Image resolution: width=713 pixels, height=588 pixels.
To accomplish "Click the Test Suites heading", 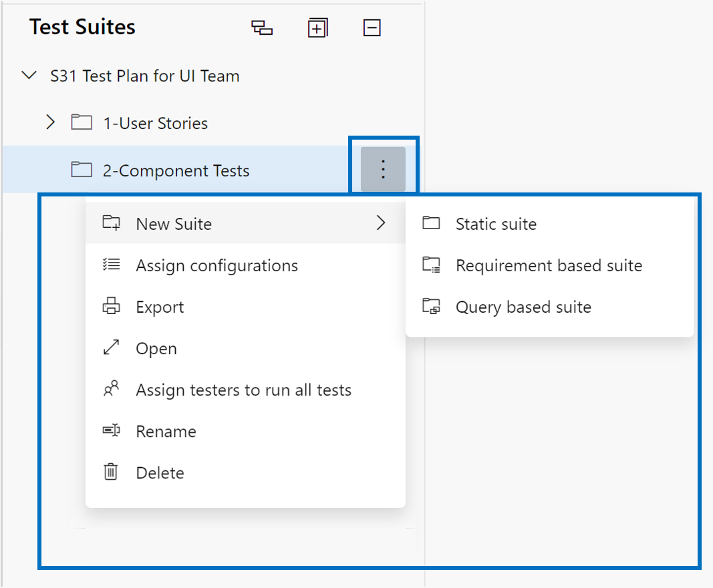I will pos(82,27).
